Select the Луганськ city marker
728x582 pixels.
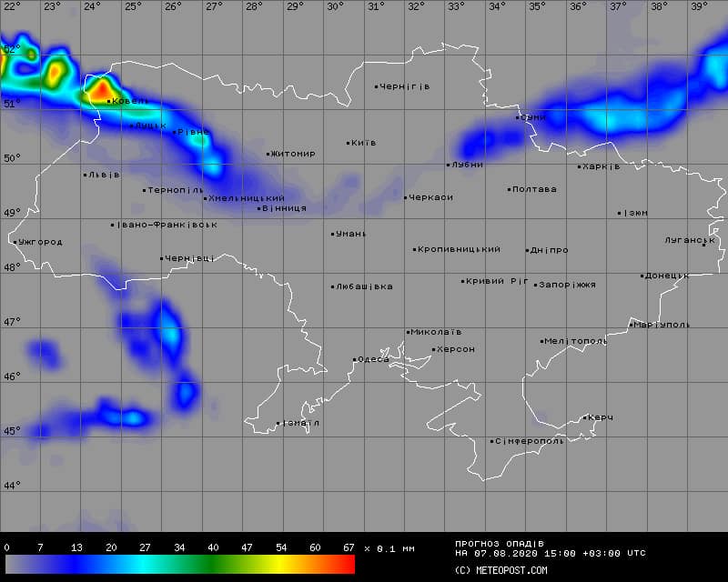[x=703, y=244]
